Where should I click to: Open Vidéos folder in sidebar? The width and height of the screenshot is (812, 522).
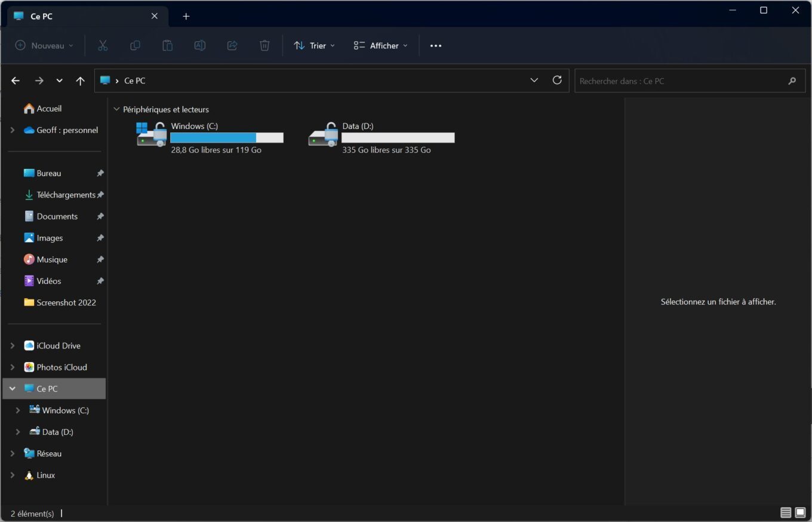[42, 280]
